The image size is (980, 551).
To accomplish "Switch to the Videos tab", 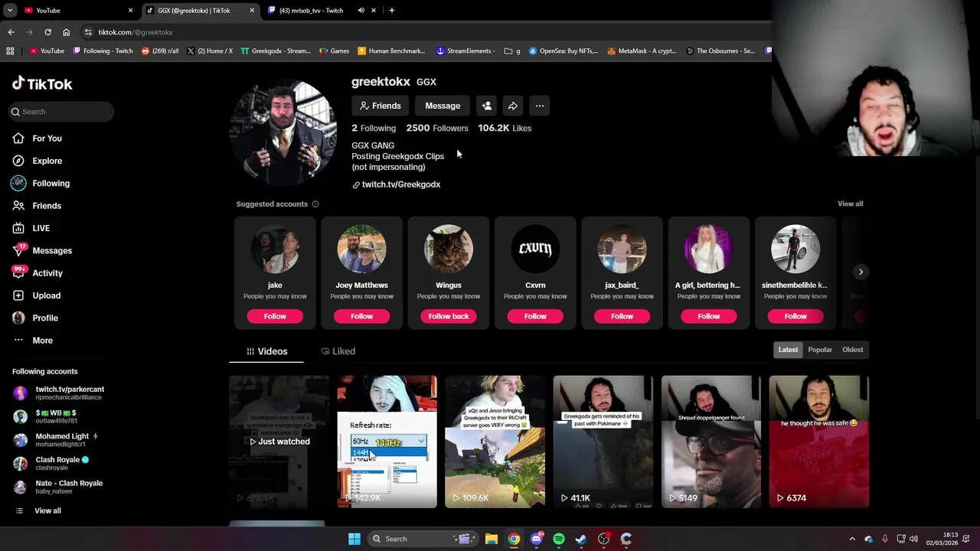I will tap(266, 351).
